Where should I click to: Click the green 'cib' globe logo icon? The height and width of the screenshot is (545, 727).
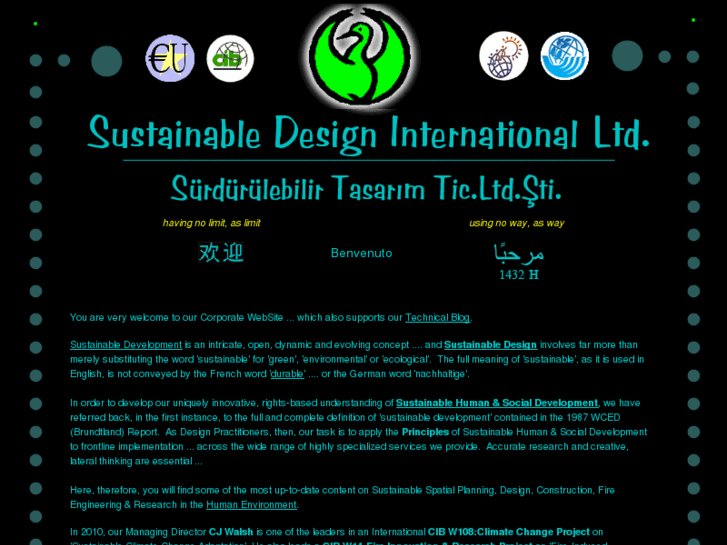[230, 58]
